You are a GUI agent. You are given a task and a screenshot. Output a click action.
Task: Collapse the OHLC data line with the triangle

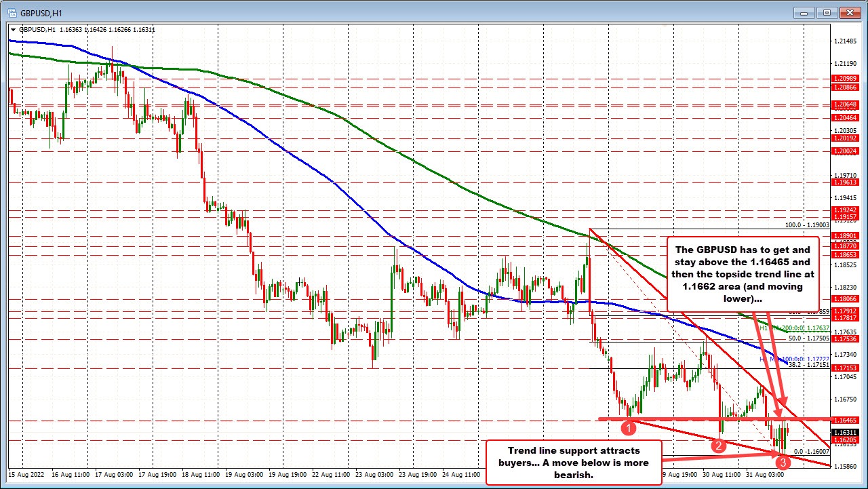[14, 30]
